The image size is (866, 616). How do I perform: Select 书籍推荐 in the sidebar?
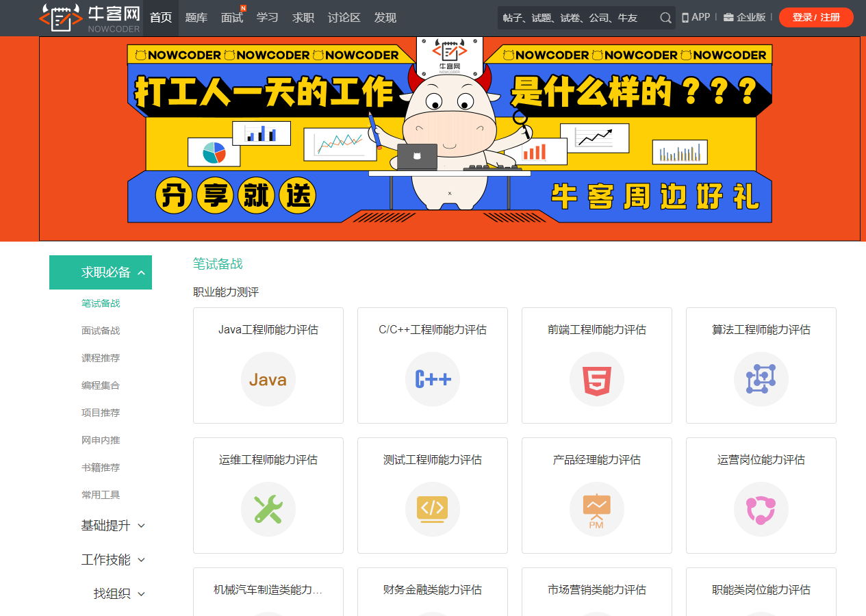coord(101,467)
